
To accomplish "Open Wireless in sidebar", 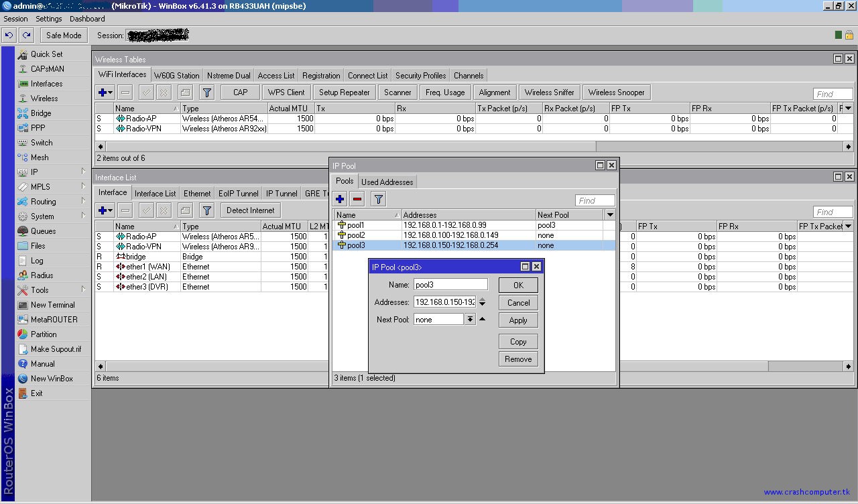I will [x=53, y=98].
